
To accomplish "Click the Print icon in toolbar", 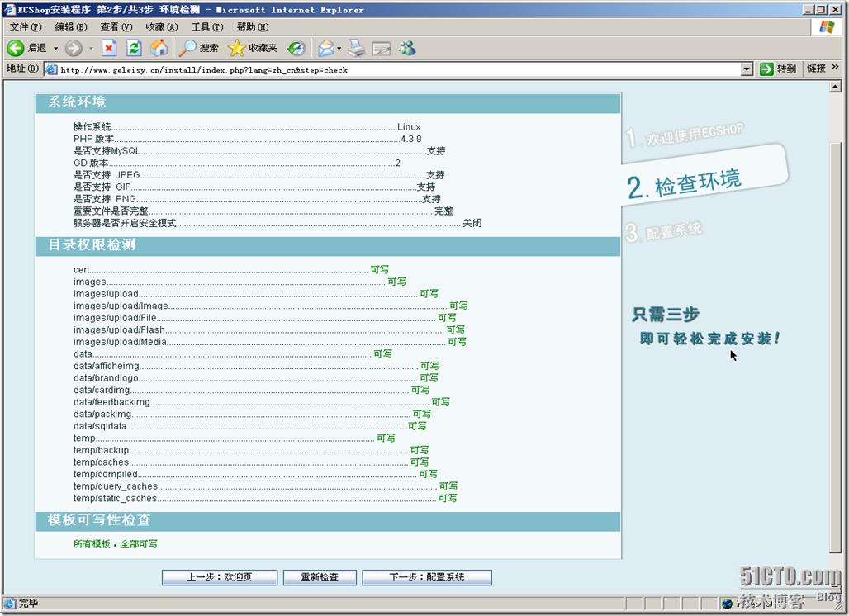I will (x=356, y=48).
